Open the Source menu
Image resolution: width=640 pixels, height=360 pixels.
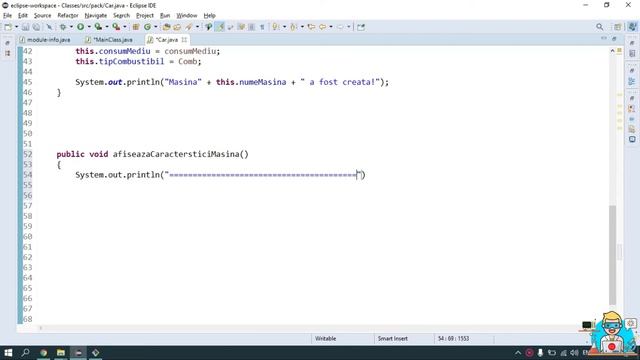pyautogui.click(x=42, y=16)
